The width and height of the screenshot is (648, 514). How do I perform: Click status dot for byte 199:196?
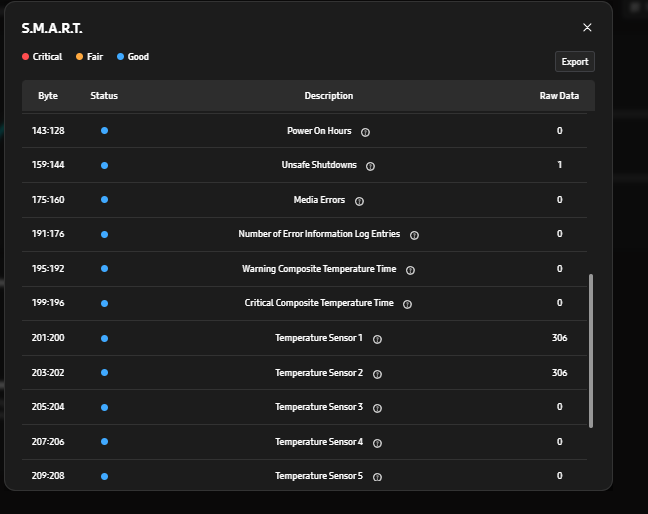[x=105, y=303]
